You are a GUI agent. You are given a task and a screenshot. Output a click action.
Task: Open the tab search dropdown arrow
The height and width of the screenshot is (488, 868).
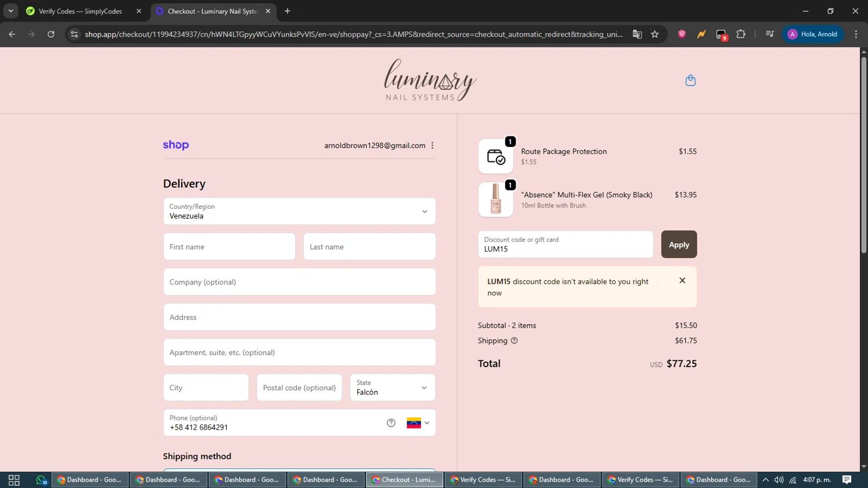[x=10, y=11]
